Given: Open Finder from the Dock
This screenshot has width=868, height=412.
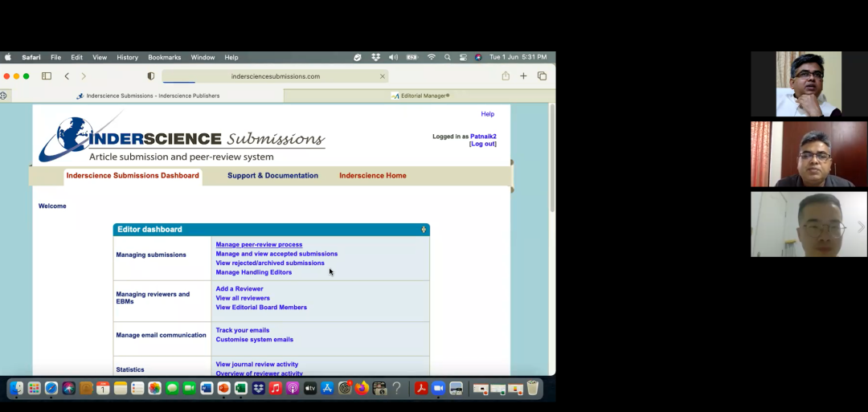Looking at the screenshot, I should 17,388.
